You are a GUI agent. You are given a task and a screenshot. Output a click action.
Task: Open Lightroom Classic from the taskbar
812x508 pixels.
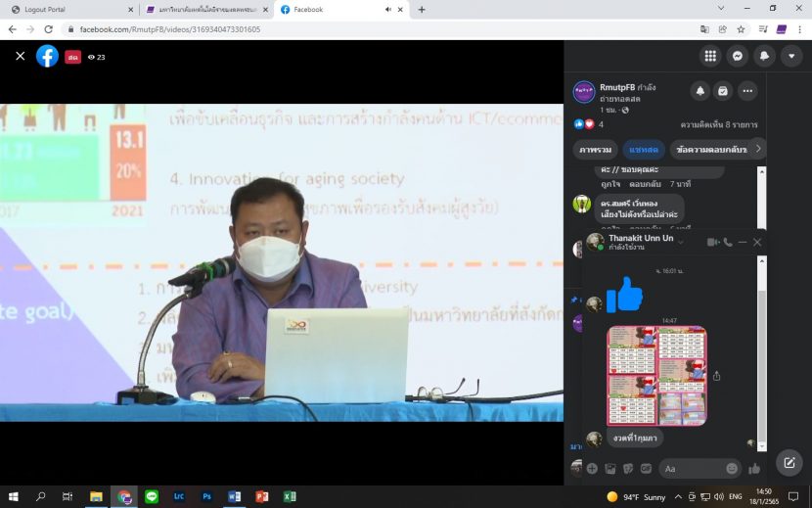point(179,496)
